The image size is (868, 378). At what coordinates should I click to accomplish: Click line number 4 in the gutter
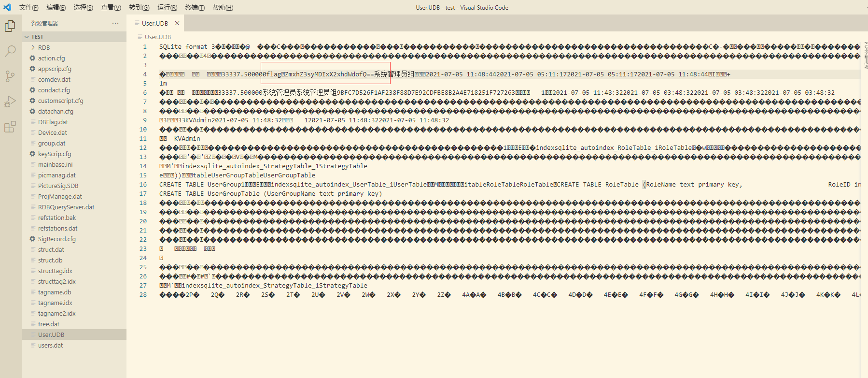coord(145,74)
